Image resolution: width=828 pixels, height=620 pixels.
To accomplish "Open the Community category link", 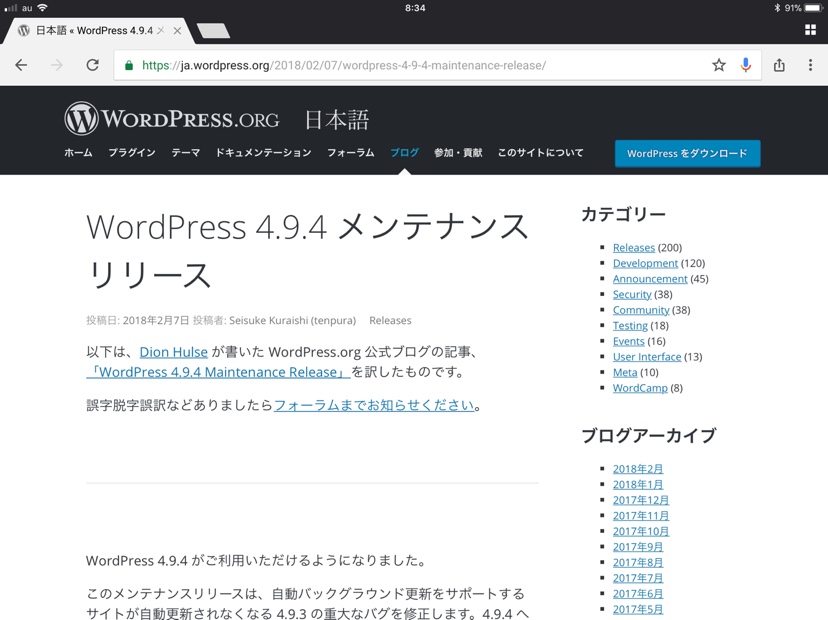I will pyautogui.click(x=641, y=310).
